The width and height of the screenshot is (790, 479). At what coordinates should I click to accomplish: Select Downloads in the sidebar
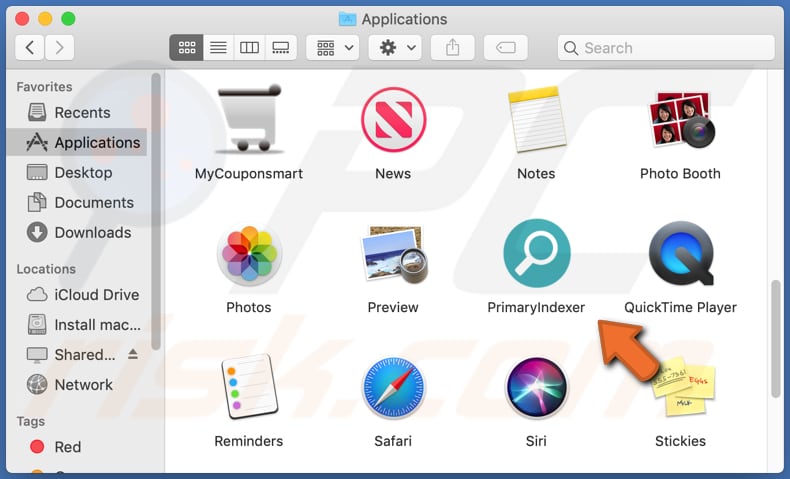[92, 232]
